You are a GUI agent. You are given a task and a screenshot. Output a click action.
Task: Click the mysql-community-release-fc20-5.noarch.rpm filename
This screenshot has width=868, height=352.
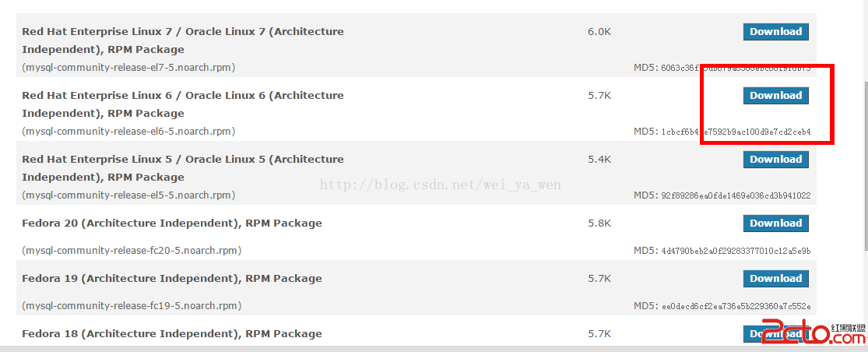click(132, 251)
